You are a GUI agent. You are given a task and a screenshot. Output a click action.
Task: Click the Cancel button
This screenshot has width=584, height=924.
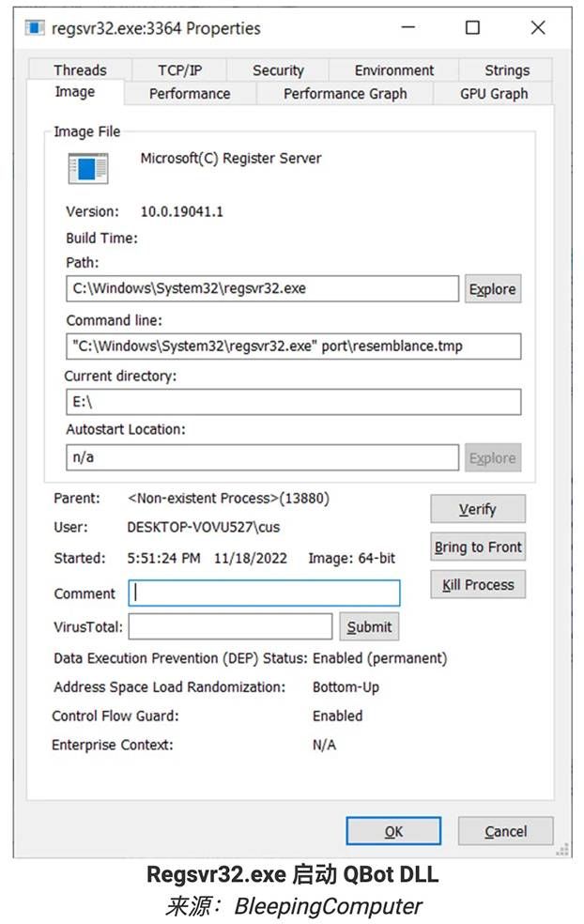coord(505,831)
